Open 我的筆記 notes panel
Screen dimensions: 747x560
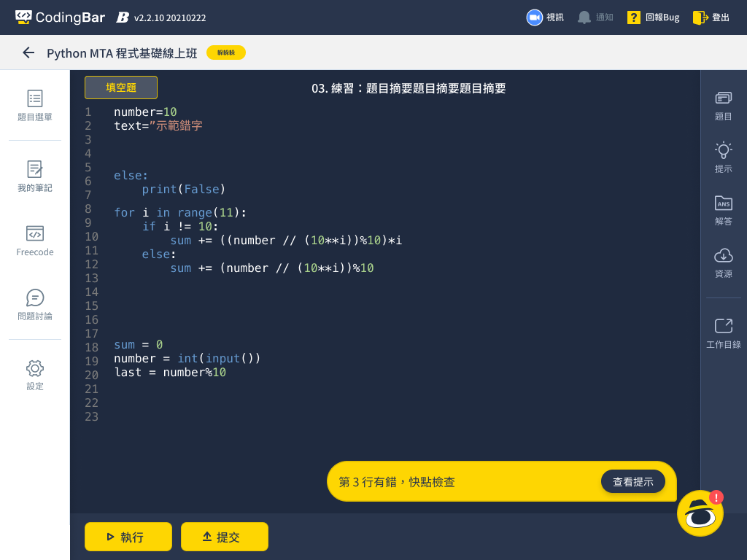[x=35, y=176]
